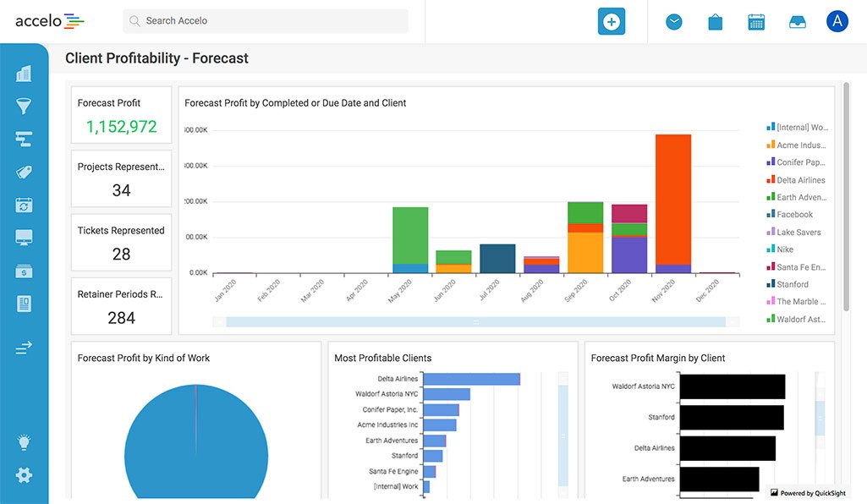
Task: Click the dashboard vertical scrollbar
Action: (846, 196)
